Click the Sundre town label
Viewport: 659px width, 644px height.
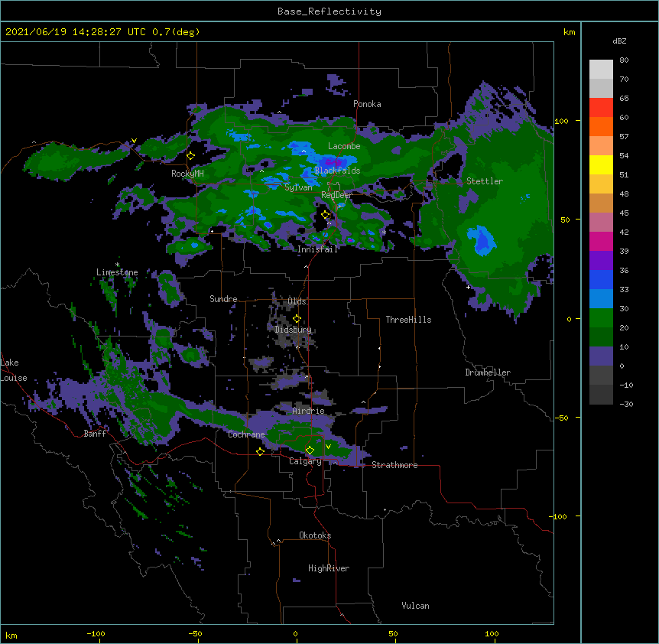pyautogui.click(x=223, y=299)
